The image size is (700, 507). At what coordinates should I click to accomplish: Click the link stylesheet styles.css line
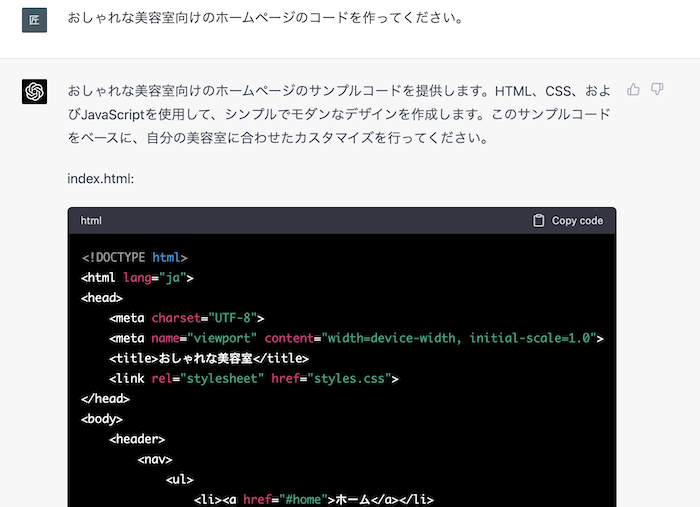pos(254,379)
